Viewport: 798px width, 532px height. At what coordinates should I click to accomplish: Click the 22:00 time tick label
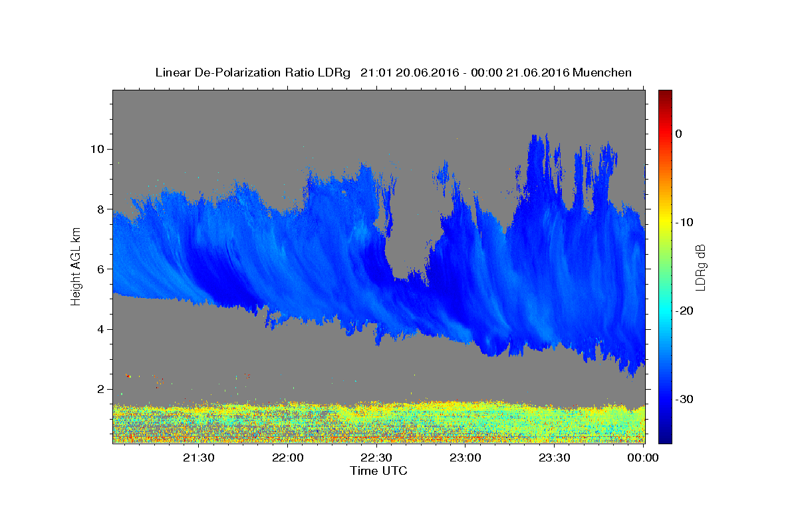click(x=289, y=458)
